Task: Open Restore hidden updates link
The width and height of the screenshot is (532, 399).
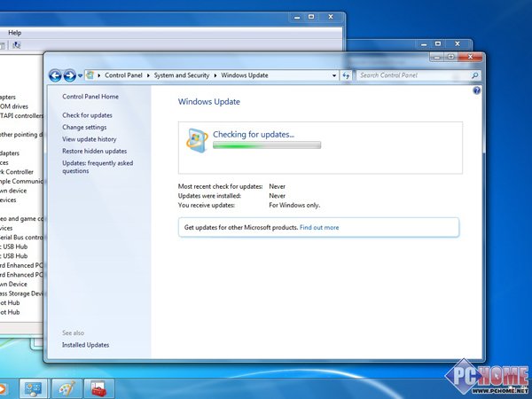Action: coord(94,151)
